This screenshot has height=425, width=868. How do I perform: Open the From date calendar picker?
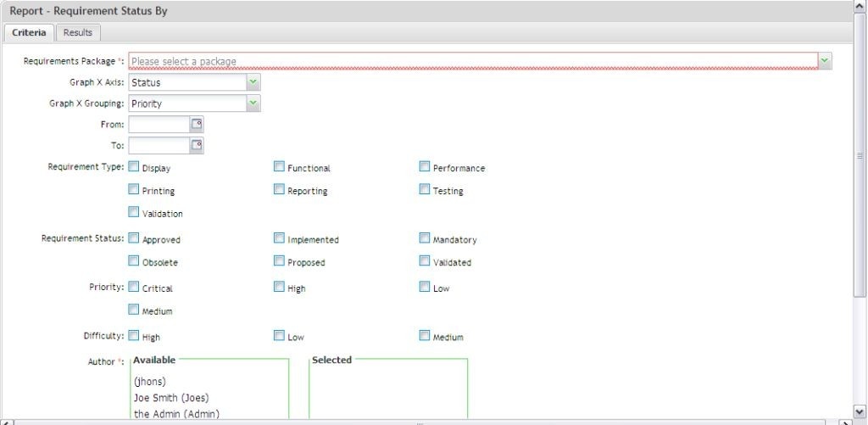(x=197, y=125)
